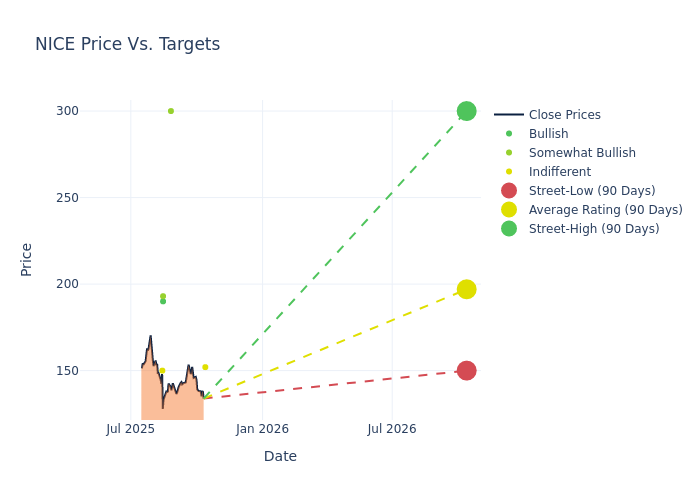This screenshot has width=700, height=500.
Task: Click Indifferent dot right of close price area
Action: point(205,367)
